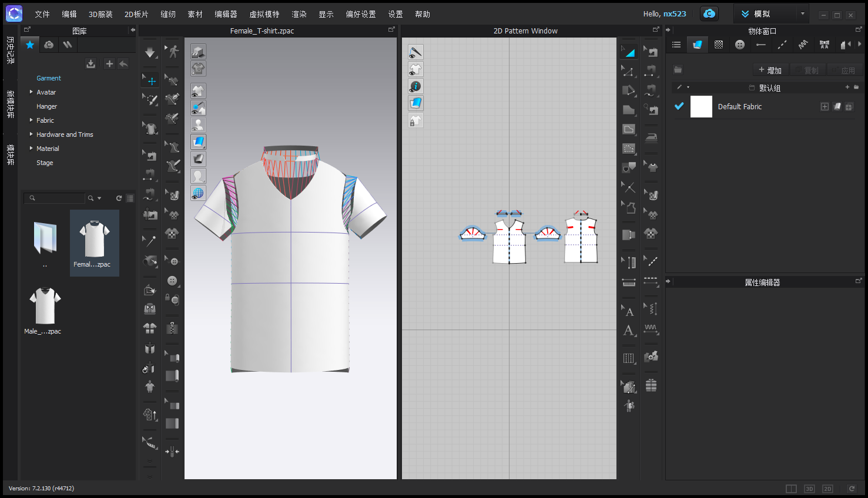Click the 复制 copy button
Viewport: 868px width, 498px height.
pyautogui.click(x=807, y=70)
